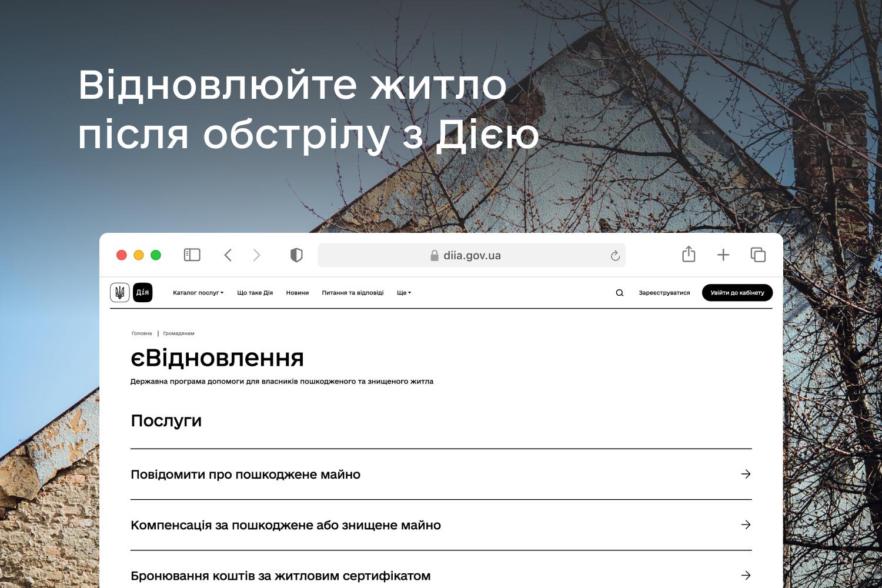Toggle the Safari sidebar icon
The height and width of the screenshot is (588, 882).
pos(192,255)
